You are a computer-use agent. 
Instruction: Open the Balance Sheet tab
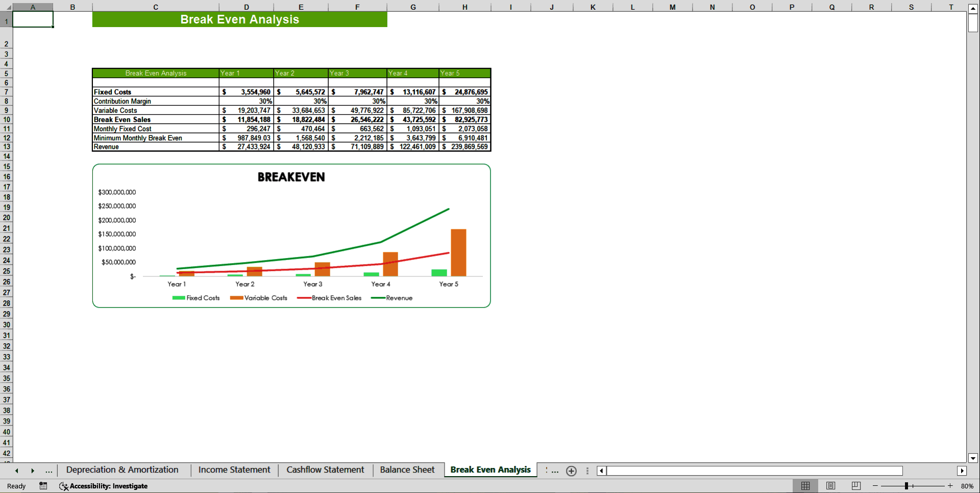(x=407, y=469)
